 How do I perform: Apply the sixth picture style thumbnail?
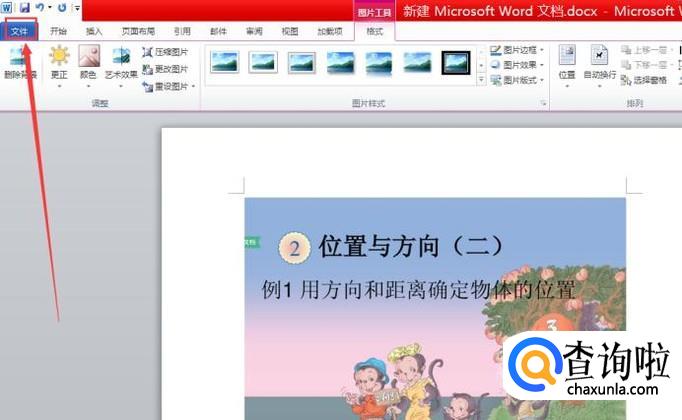point(417,62)
